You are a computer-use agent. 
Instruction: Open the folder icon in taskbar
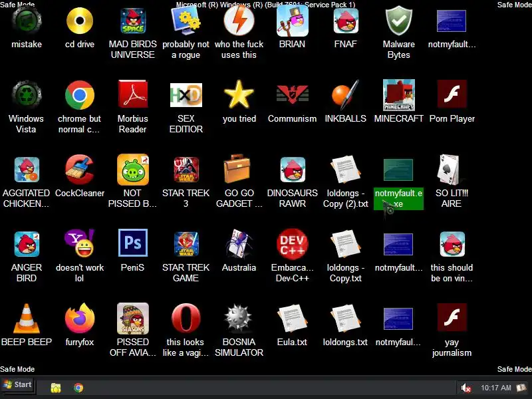[56, 388]
